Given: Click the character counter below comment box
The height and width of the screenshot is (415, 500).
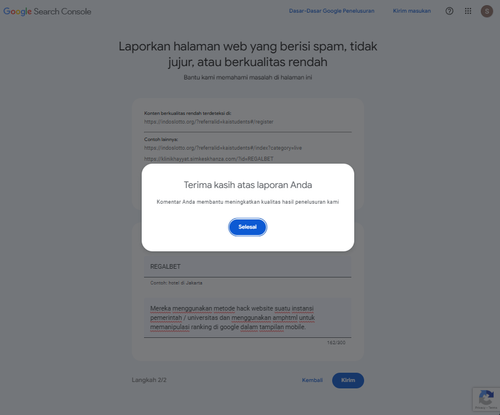Looking at the screenshot, I should click(336, 343).
